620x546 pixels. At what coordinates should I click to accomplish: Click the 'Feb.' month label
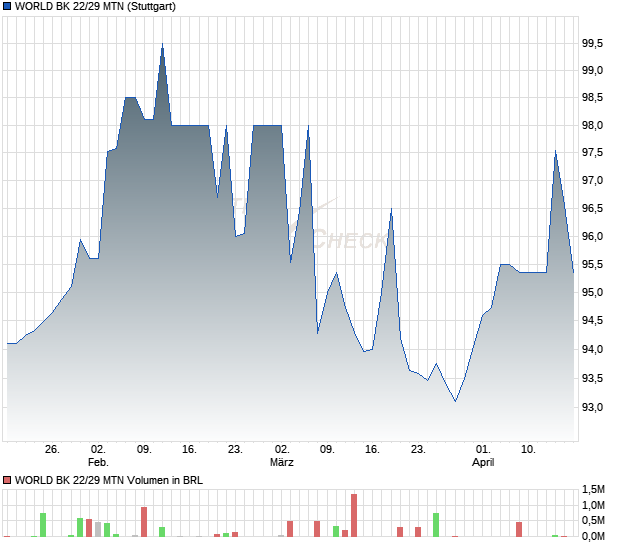[98, 462]
